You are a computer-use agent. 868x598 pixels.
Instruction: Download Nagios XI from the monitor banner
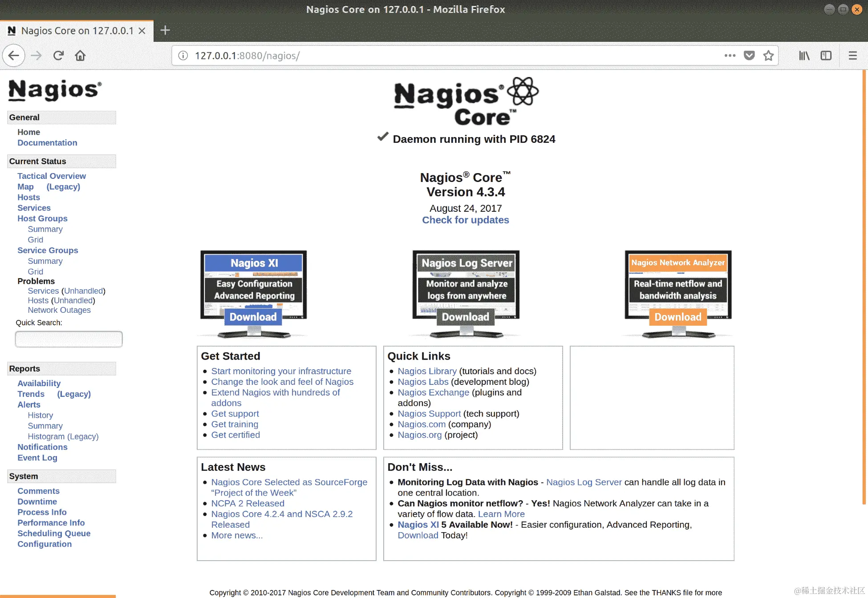253,317
